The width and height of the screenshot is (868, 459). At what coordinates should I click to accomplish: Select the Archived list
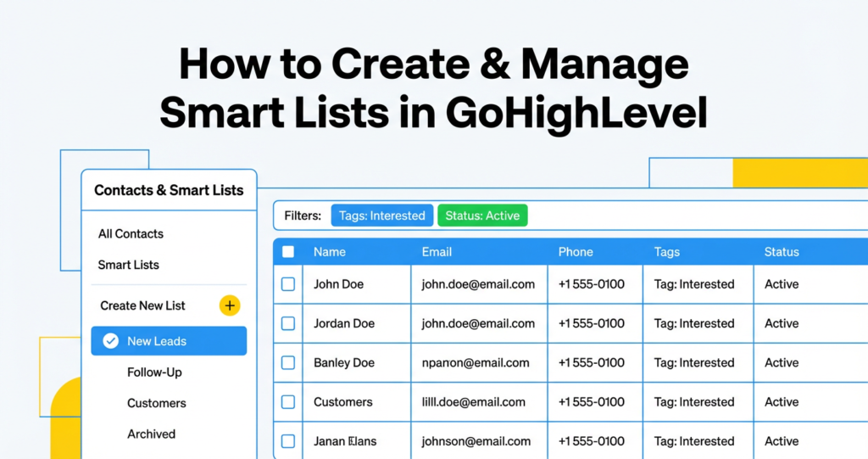[x=151, y=434]
